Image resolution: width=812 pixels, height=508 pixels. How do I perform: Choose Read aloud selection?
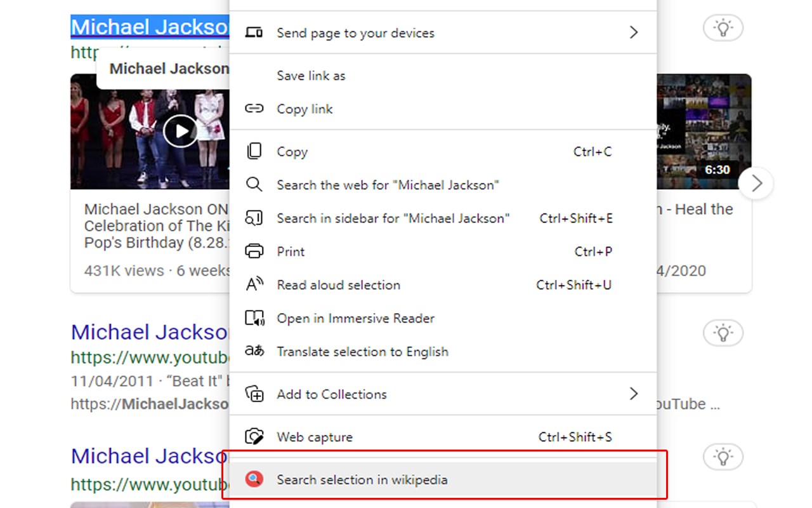442,284
